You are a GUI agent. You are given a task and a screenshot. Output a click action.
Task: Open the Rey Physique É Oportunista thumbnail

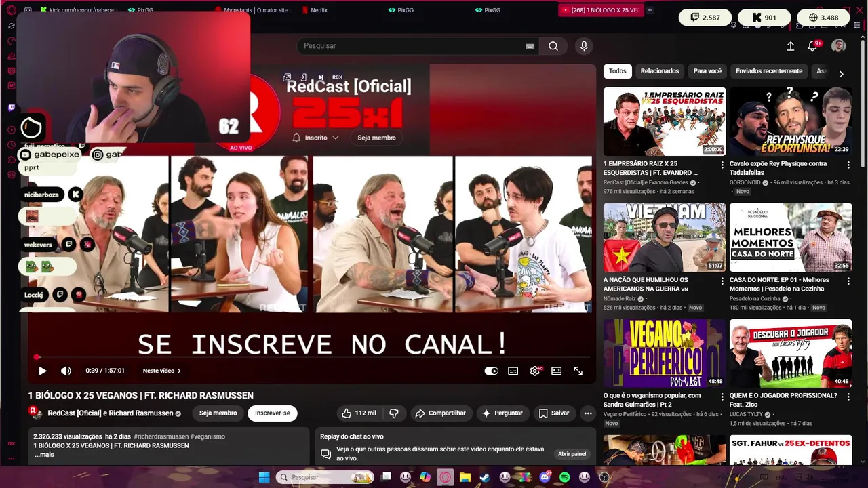791,121
